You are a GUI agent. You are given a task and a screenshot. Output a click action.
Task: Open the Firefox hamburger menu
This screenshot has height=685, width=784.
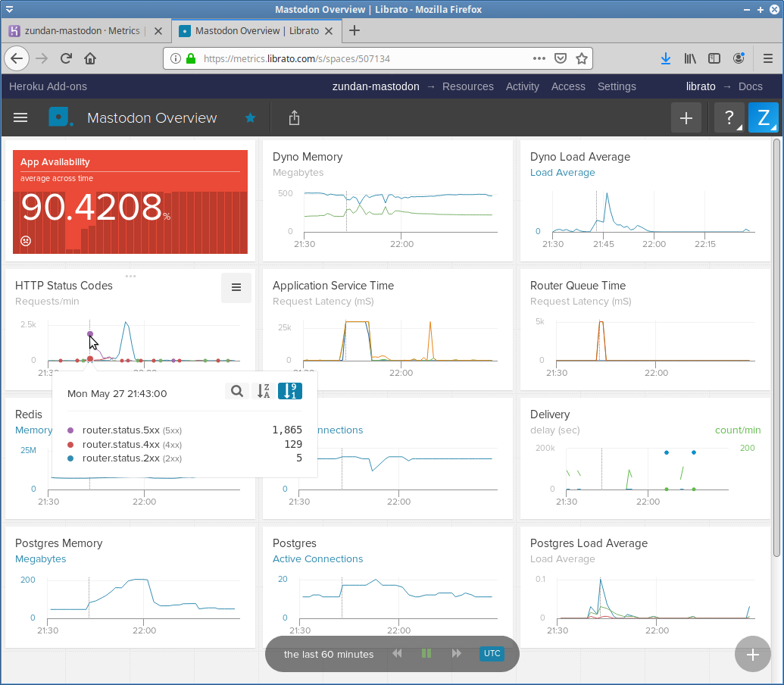(768, 58)
